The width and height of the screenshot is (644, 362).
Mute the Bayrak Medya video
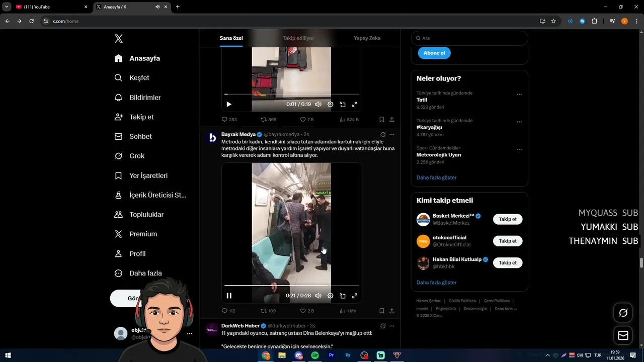pyautogui.click(x=318, y=296)
